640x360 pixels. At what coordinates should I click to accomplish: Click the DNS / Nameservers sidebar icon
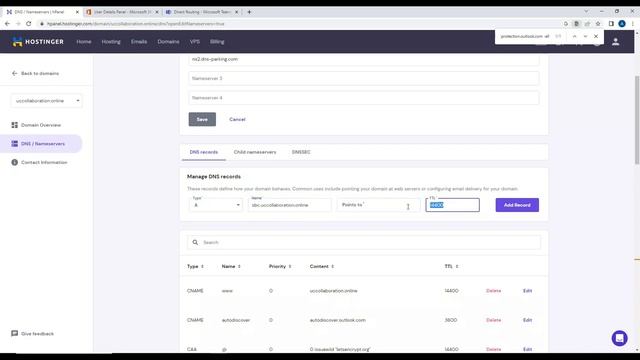[15, 144]
